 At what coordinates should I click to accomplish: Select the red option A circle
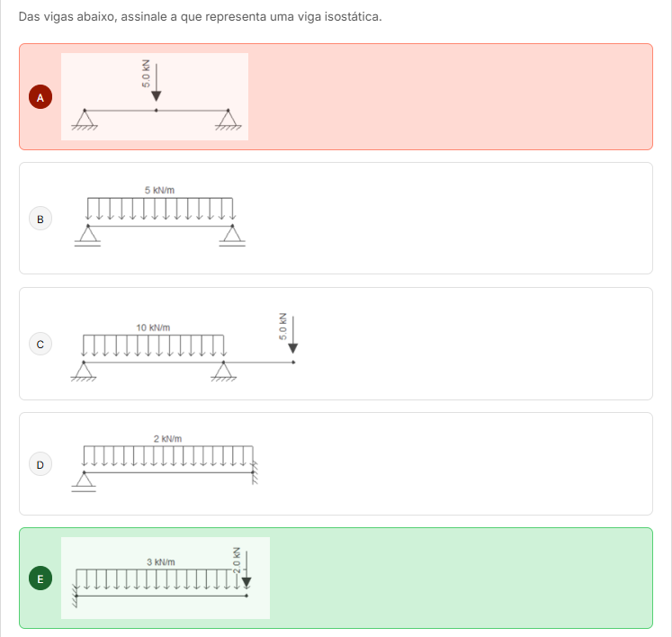click(x=40, y=96)
